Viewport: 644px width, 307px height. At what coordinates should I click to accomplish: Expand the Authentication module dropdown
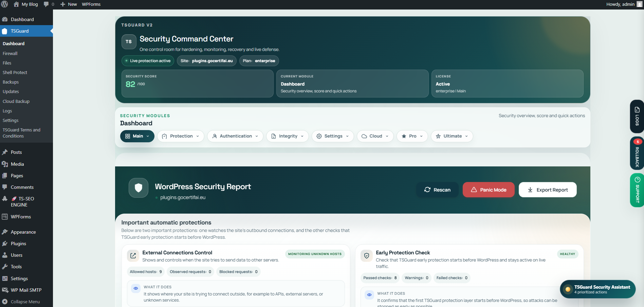pyautogui.click(x=235, y=136)
